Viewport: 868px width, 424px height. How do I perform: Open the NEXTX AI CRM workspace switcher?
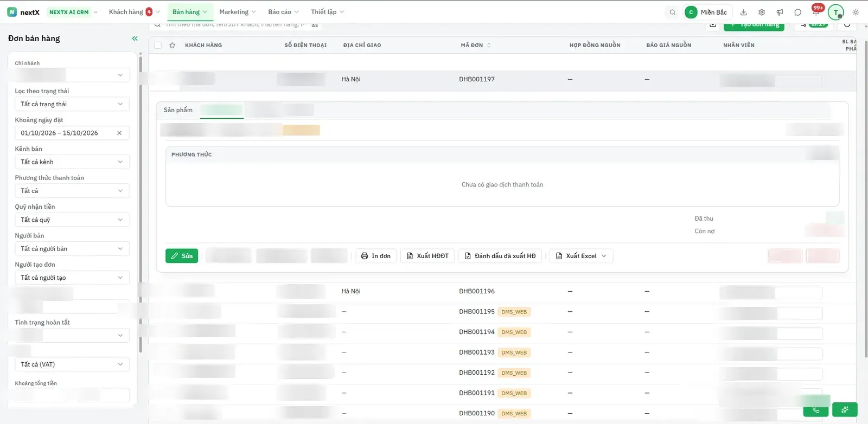73,12
